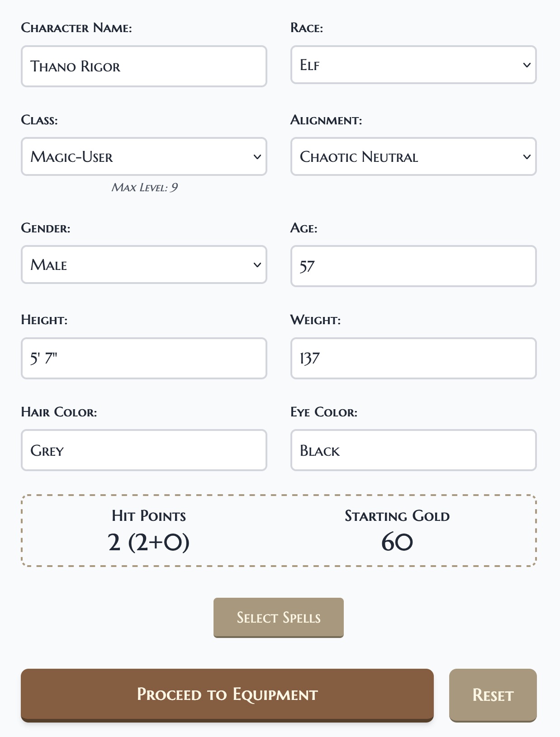The height and width of the screenshot is (737, 560).
Task: Focus the Age input showing 57
Action: (x=413, y=266)
